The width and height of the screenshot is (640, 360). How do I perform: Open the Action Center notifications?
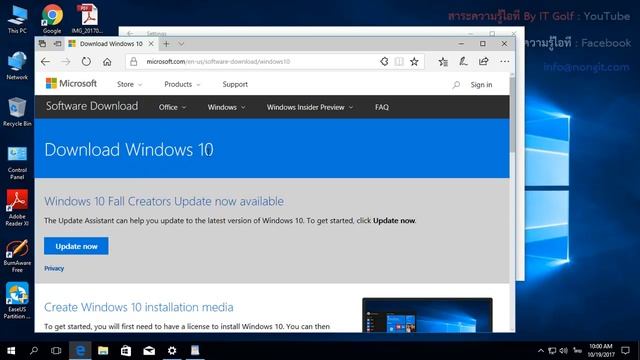coord(625,351)
